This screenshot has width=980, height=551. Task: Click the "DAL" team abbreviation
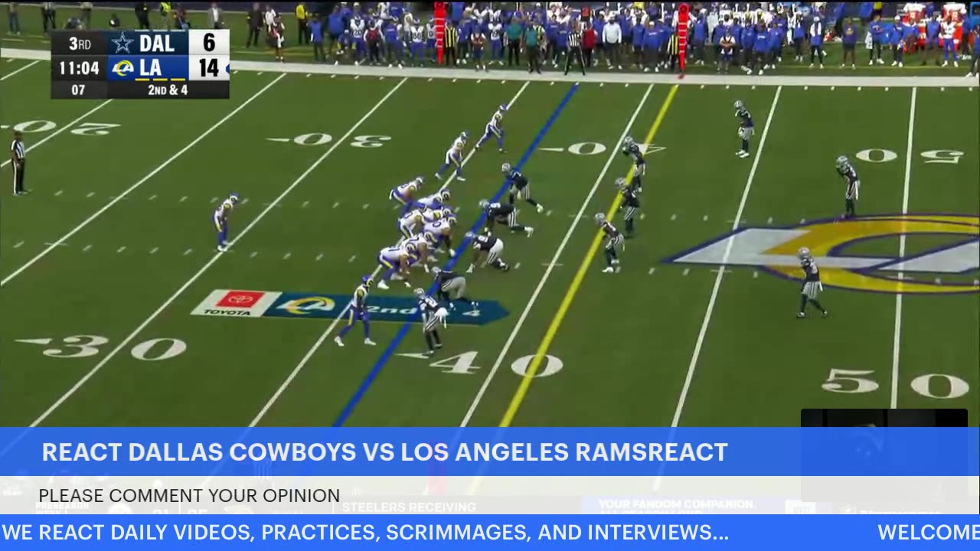(157, 44)
